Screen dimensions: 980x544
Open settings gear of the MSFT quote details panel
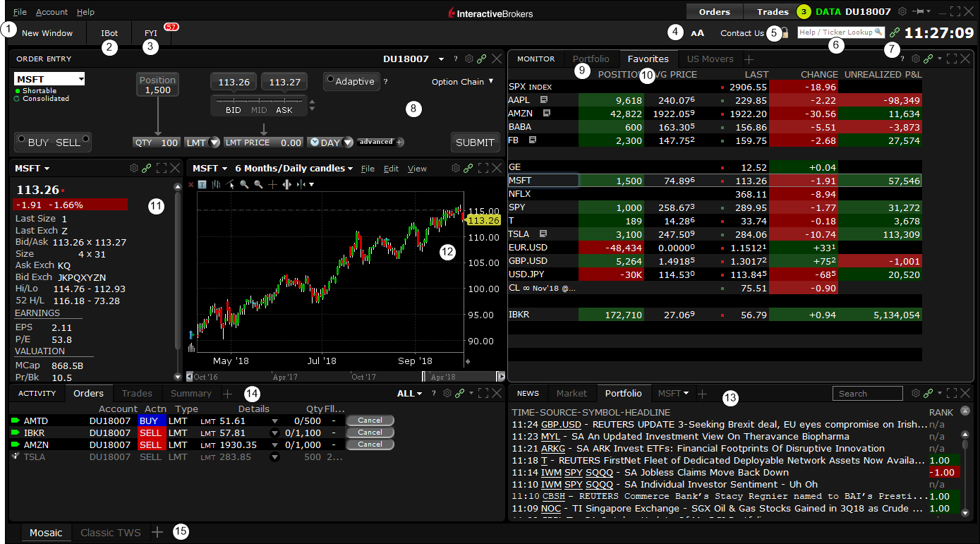pos(134,169)
